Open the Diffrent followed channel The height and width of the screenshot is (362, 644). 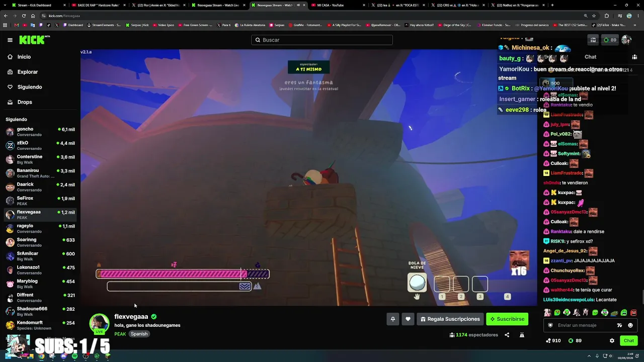40,298
